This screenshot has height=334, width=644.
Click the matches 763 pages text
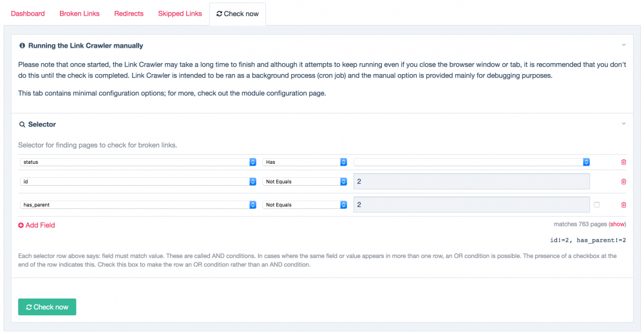click(580, 224)
